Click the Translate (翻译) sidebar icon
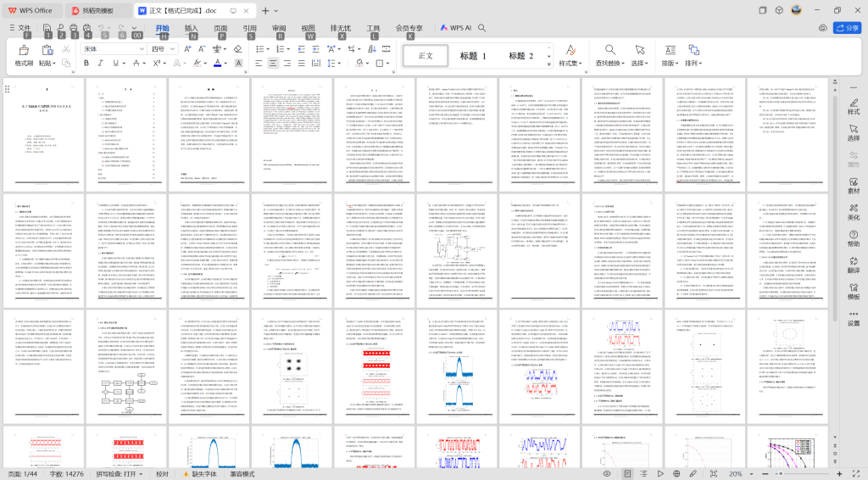868x480 pixels. coord(853,265)
